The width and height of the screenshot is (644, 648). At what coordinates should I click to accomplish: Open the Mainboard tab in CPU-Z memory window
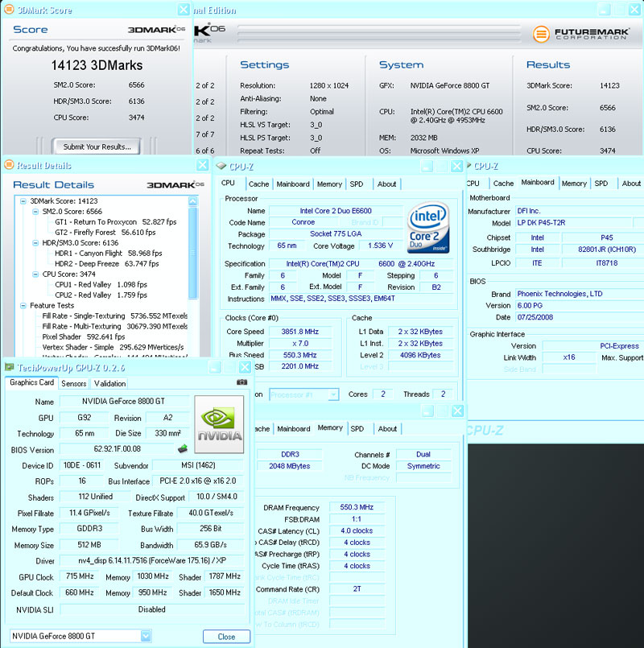point(294,428)
